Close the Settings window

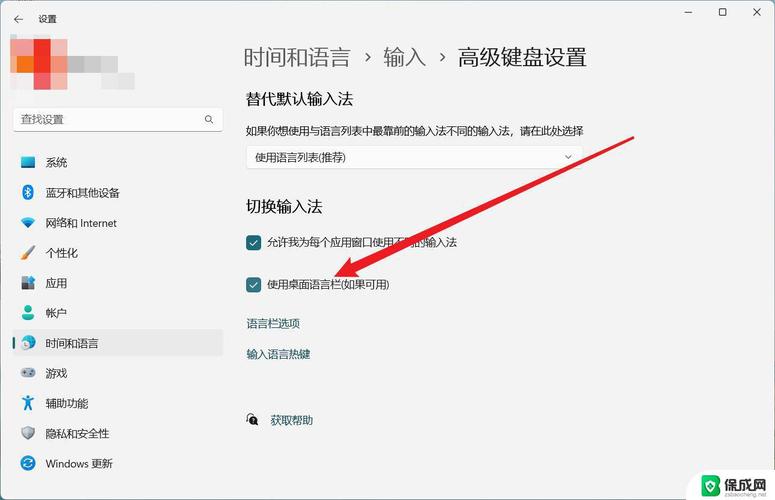click(x=757, y=12)
